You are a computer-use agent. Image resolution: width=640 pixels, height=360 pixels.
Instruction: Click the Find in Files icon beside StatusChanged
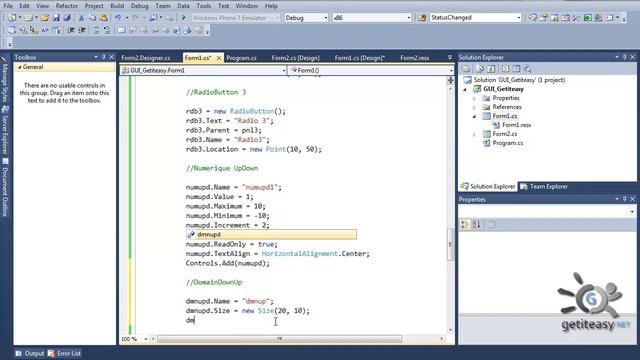tap(422, 18)
